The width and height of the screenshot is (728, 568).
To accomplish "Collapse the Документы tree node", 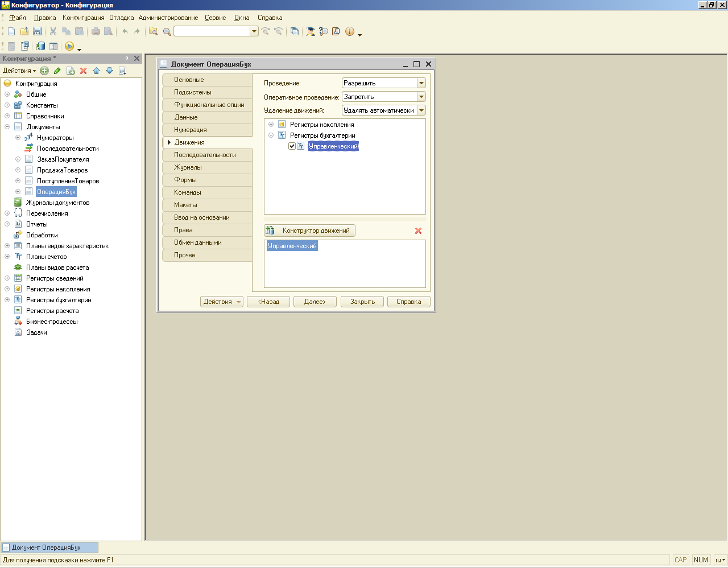I will coord(7,127).
